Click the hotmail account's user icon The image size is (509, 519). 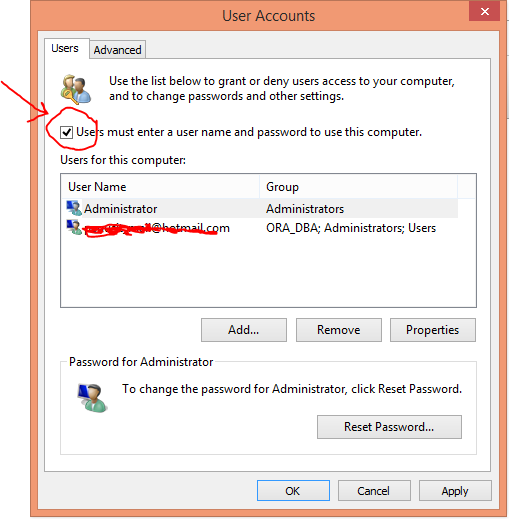tap(74, 227)
